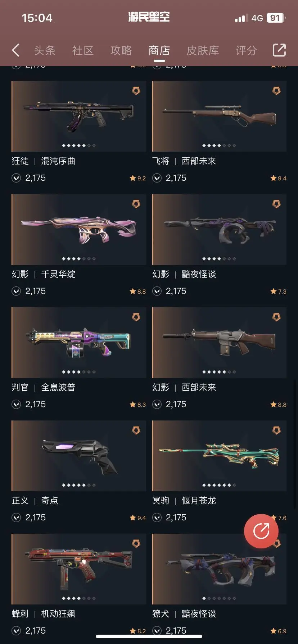Open the 蜂刺 机动狂飙 skin thumbnail
The height and width of the screenshot is (644, 298).
click(x=79, y=569)
